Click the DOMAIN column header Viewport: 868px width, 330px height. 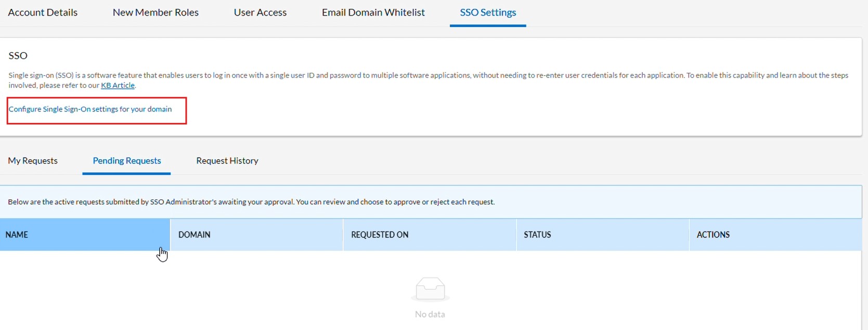194,235
